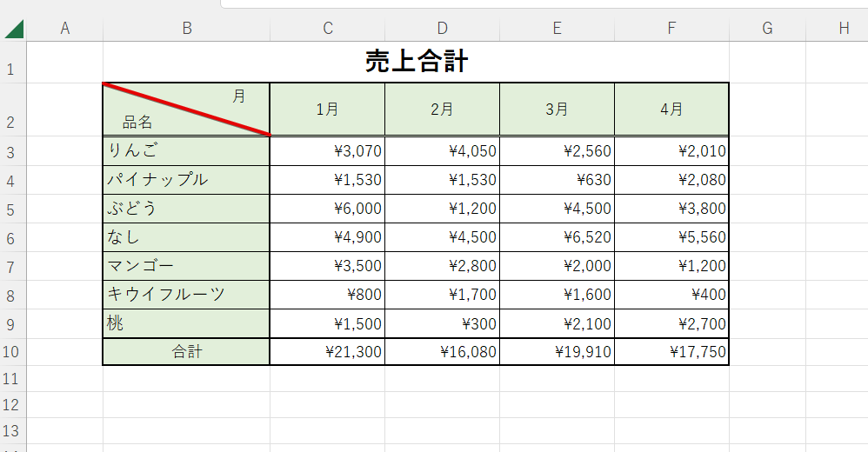The width and height of the screenshot is (868, 452).
Task: Select cell with ¥4,900
Action: click(x=328, y=237)
